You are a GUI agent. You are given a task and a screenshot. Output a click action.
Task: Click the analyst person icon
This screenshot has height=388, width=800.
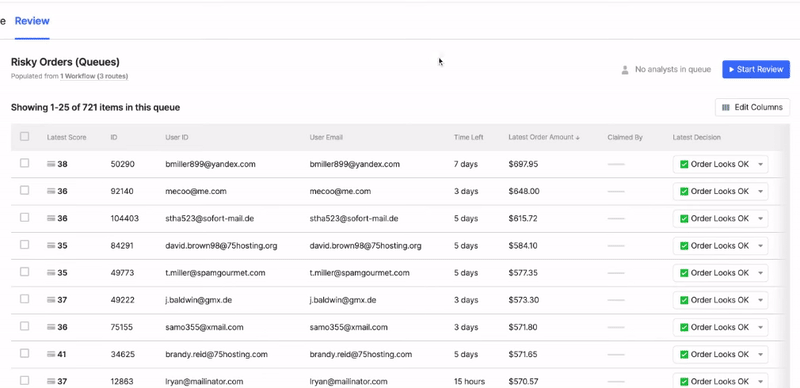(624, 70)
